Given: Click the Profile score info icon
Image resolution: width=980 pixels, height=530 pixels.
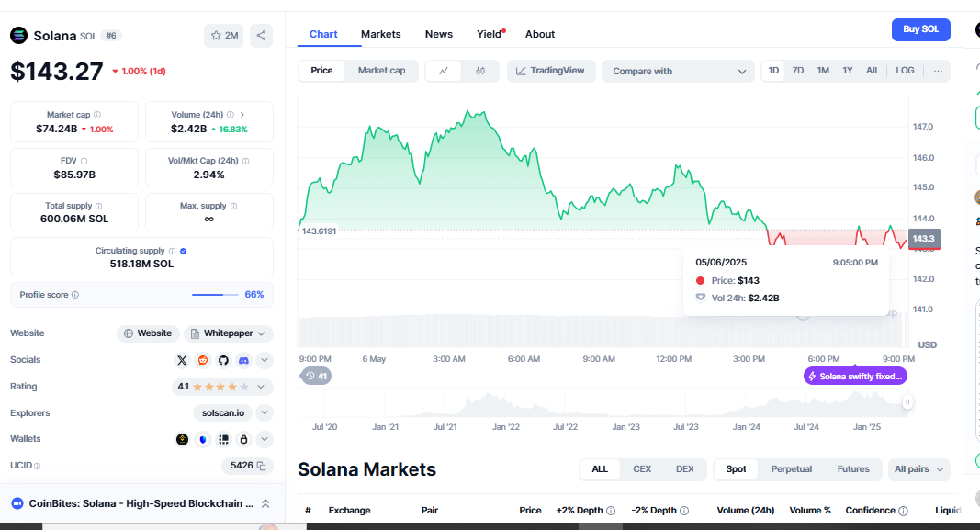Looking at the screenshot, I should pyautogui.click(x=75, y=295).
